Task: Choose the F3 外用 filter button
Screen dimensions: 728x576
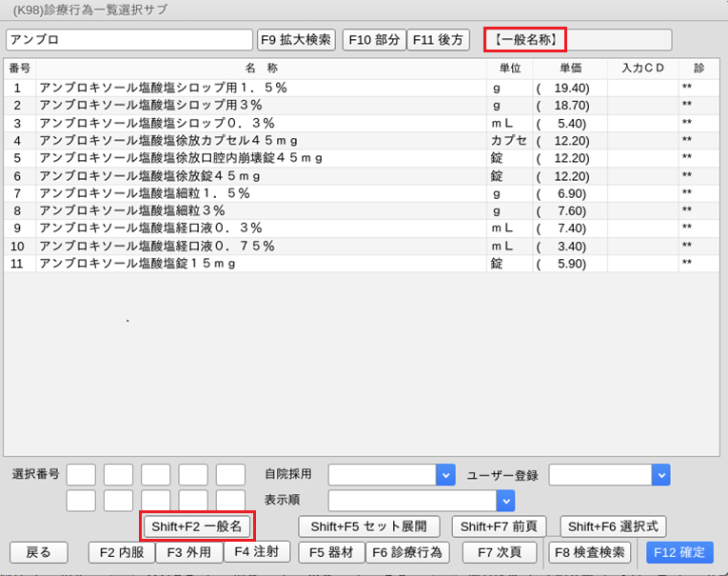Action: click(189, 552)
